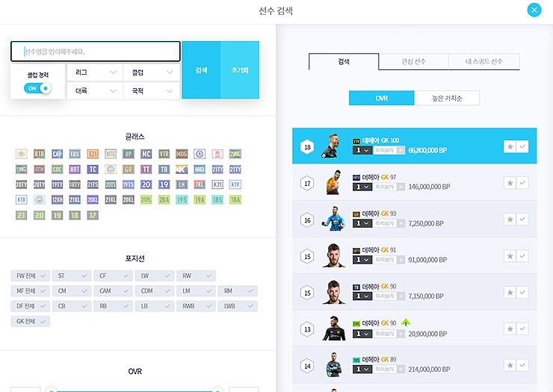The width and height of the screenshot is (553, 392).
Task: Select checkmark for GK 93 player
Action: [x=522, y=220]
